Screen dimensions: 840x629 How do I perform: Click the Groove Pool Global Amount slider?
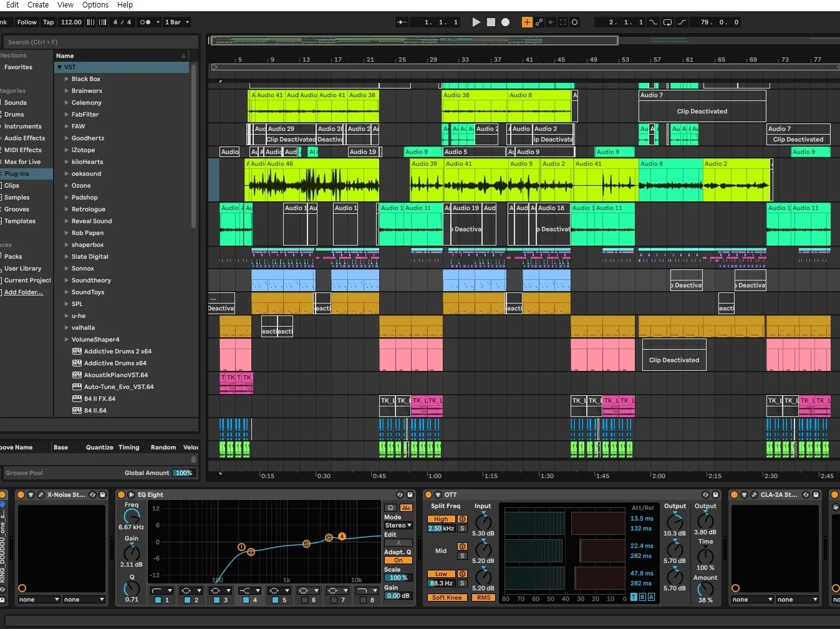click(183, 473)
